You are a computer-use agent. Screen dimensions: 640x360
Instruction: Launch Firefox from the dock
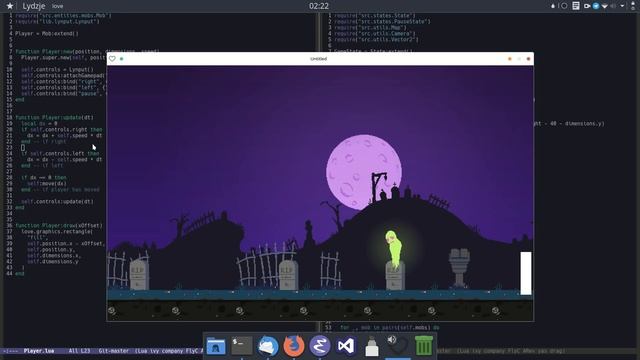click(x=294, y=346)
